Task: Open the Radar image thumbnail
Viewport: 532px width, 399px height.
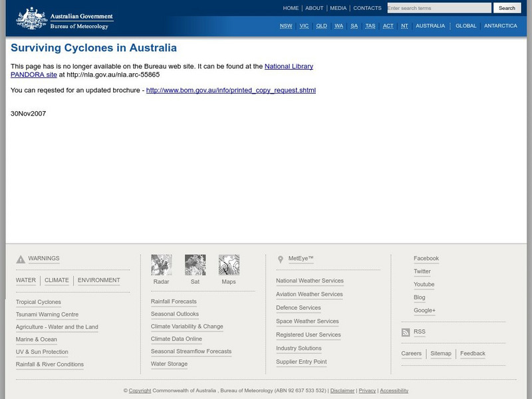Action: 161,265
